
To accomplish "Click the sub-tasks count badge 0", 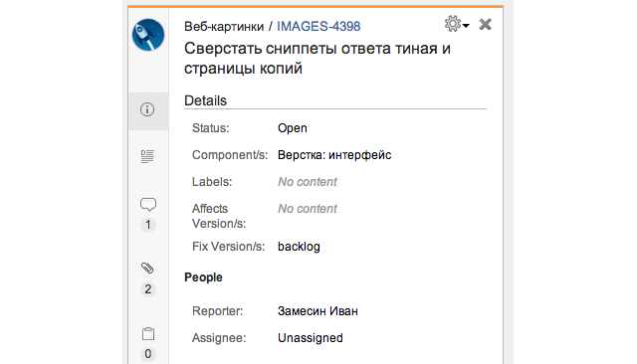I will pos(148,354).
